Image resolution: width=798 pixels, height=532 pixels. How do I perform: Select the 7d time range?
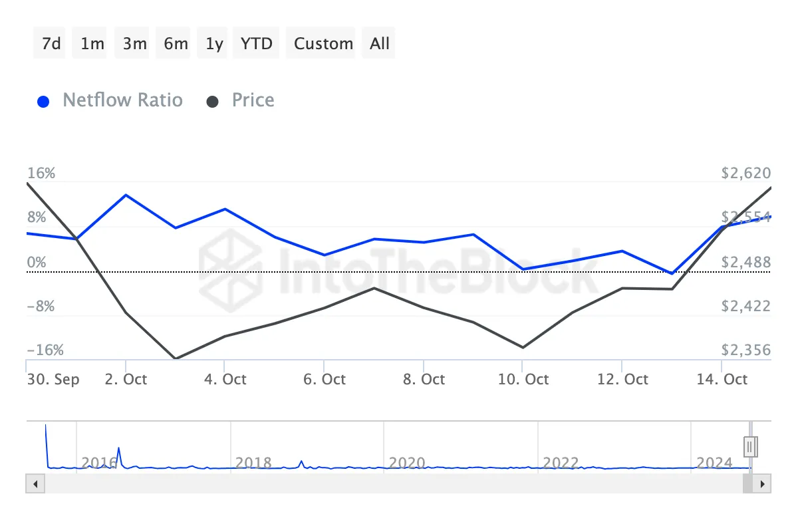pos(51,44)
